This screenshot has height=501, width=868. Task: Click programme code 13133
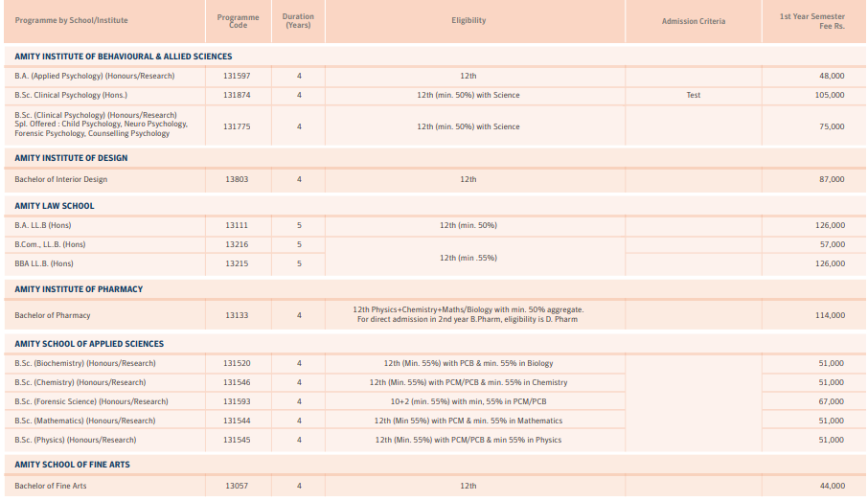[x=237, y=315]
